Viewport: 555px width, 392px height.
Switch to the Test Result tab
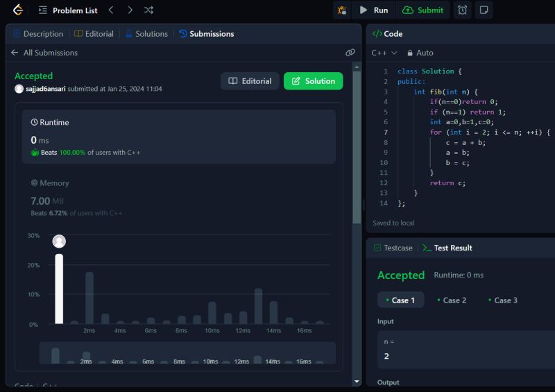tap(447, 248)
